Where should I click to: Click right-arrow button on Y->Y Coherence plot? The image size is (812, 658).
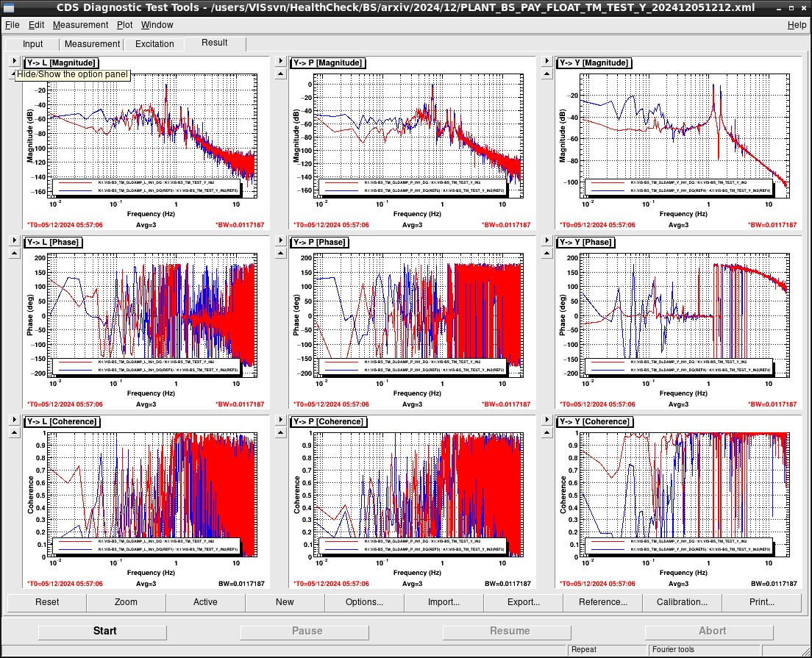pyautogui.click(x=547, y=420)
